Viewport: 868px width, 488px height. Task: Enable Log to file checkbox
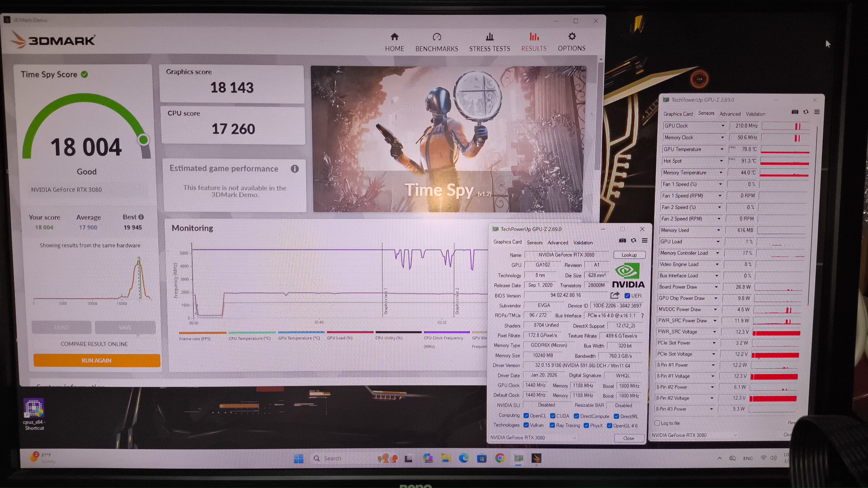pos(657,423)
